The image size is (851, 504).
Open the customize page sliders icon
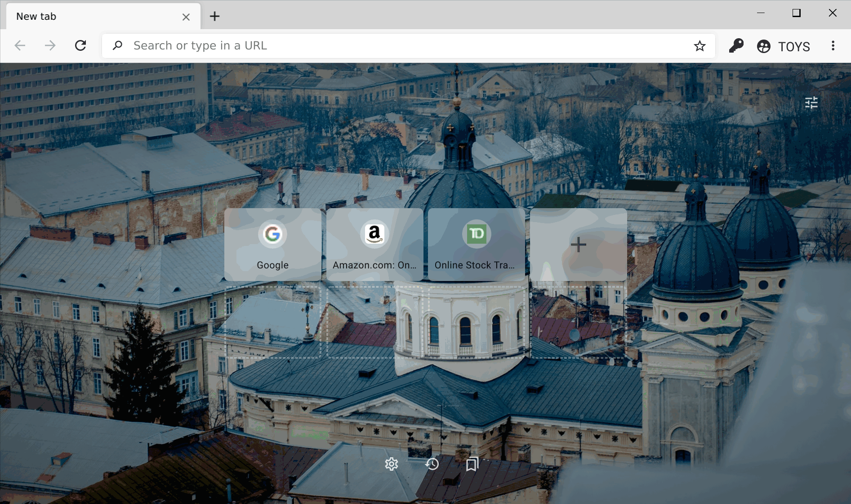[x=811, y=103]
